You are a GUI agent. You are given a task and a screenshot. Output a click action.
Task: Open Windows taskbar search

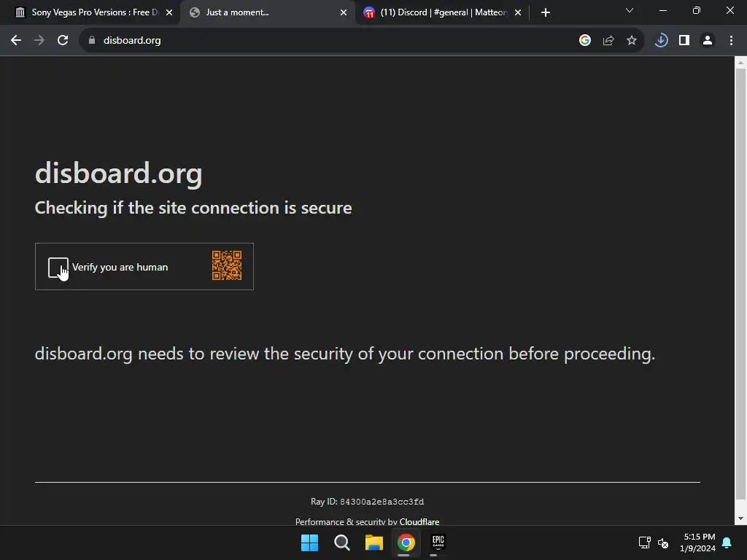pyautogui.click(x=342, y=542)
